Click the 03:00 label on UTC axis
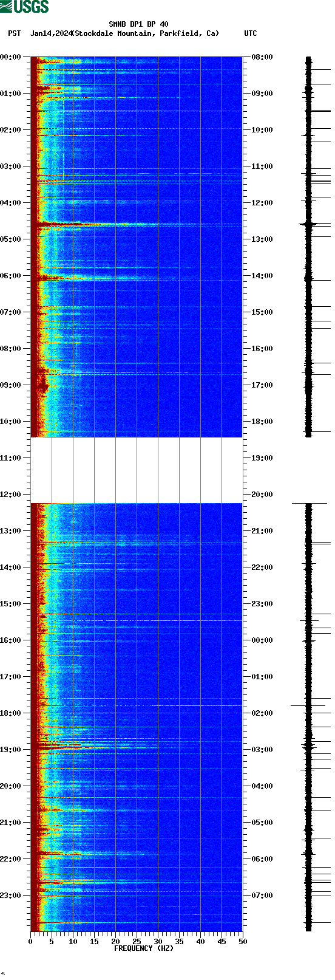Image resolution: width=335 pixels, height=980 pixels. point(262,750)
